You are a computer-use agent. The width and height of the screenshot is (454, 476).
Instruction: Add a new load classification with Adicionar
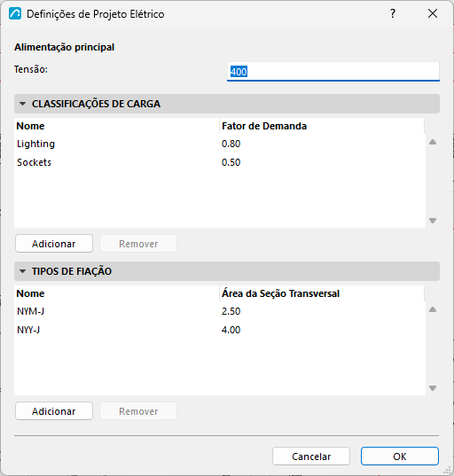point(54,244)
